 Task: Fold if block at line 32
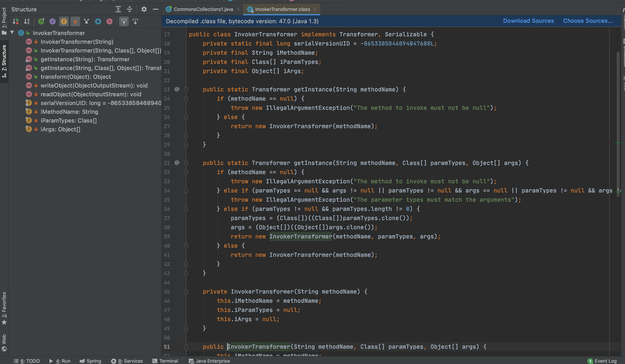click(x=186, y=172)
